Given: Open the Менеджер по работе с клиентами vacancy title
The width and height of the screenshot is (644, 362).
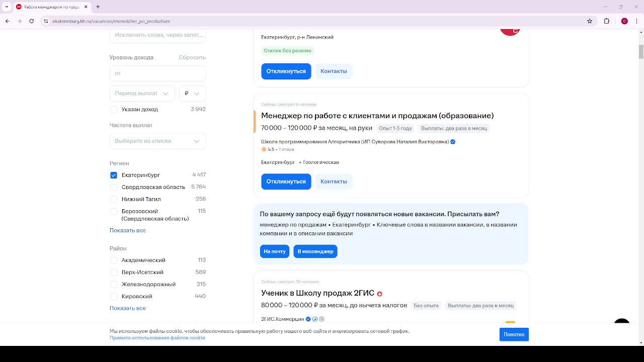Looking at the screenshot, I should (377, 116).
